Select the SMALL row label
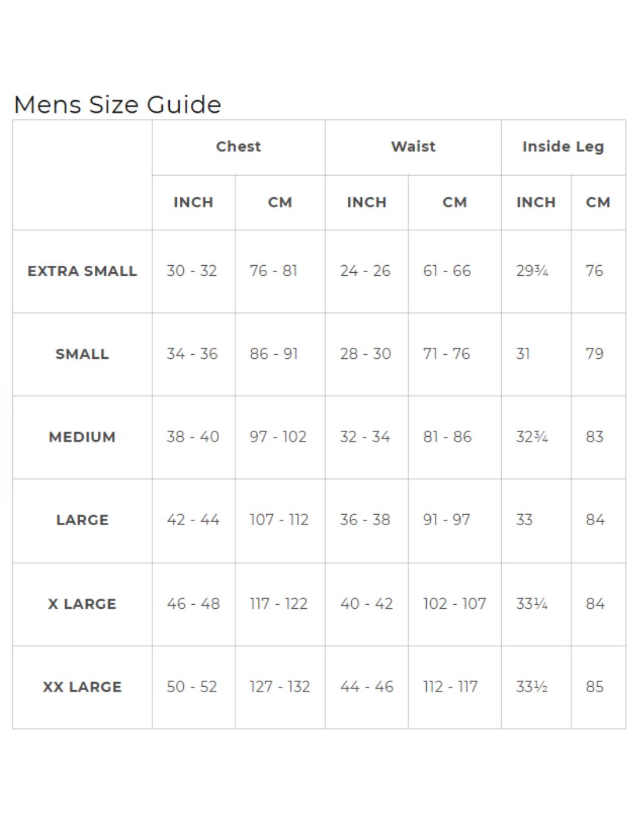Screen dimensions: 644x836 point(82,354)
